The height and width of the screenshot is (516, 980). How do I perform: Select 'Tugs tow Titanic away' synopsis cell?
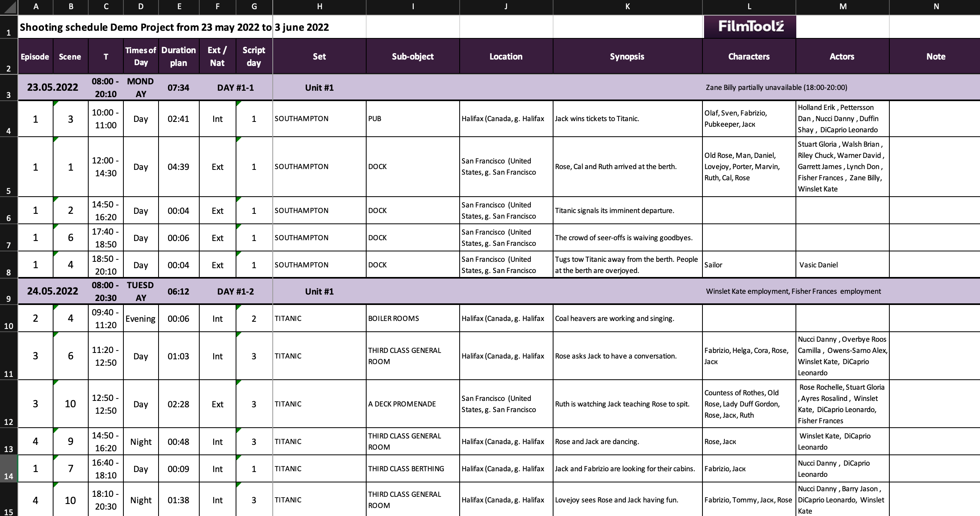(627, 265)
